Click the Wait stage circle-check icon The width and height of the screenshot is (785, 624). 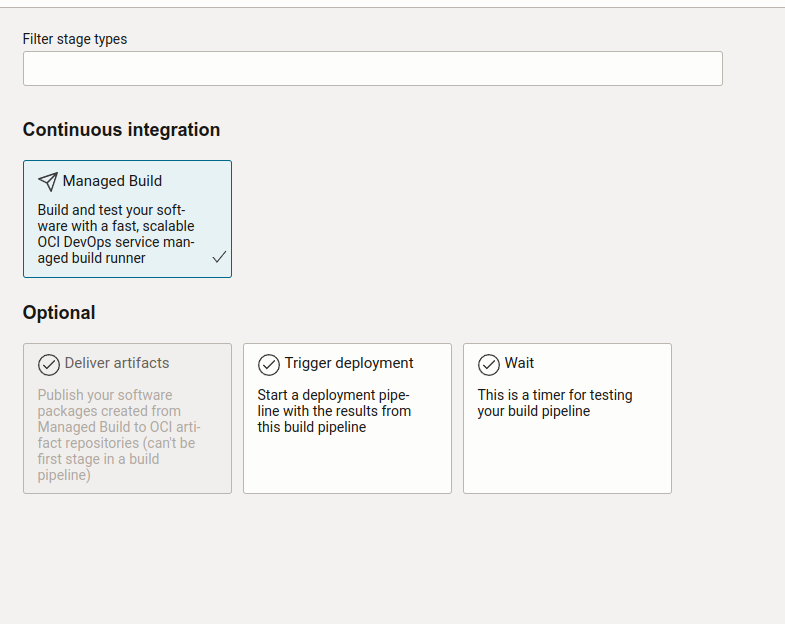click(489, 364)
